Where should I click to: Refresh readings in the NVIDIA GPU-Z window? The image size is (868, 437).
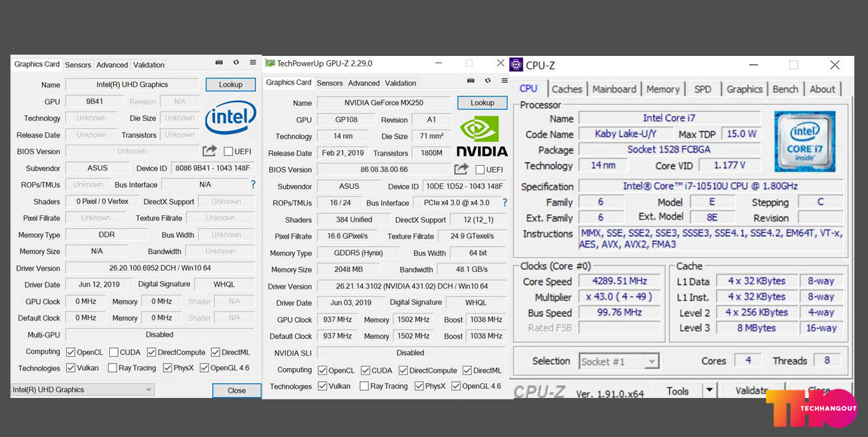(x=487, y=81)
